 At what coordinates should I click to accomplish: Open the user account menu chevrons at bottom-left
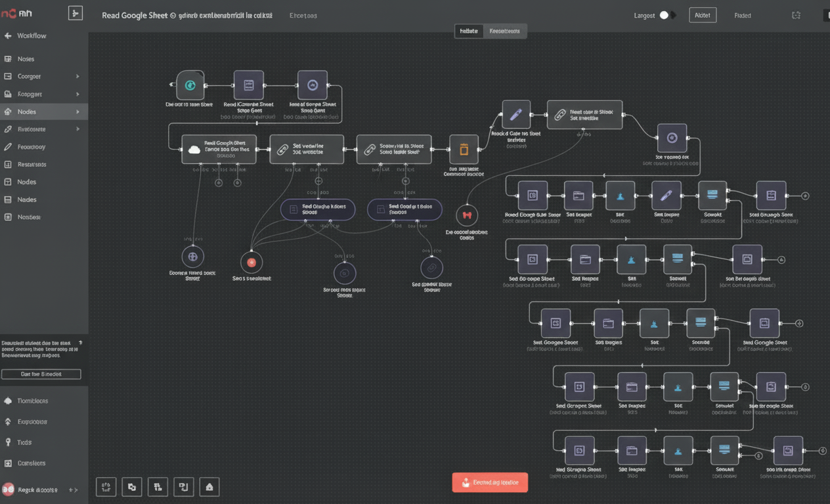pos(74,490)
